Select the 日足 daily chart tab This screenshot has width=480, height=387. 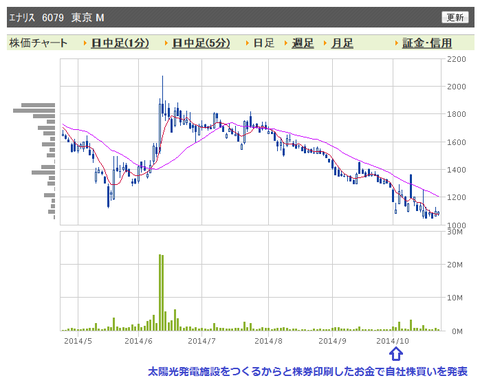point(264,43)
